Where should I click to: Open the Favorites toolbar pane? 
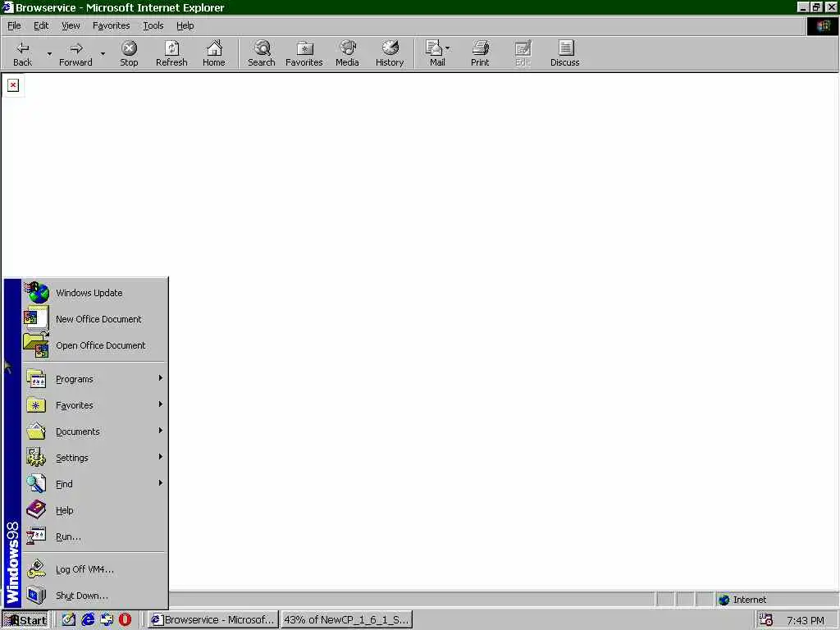click(304, 53)
